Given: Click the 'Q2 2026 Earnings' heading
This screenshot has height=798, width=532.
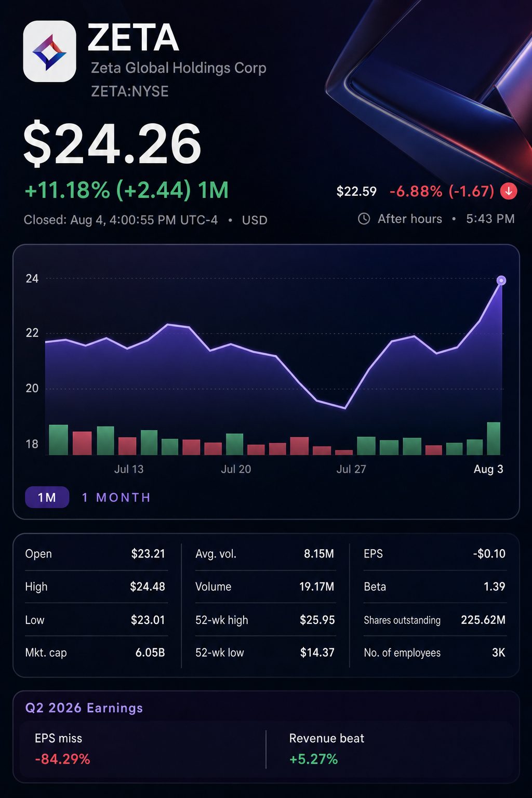Looking at the screenshot, I should (x=84, y=708).
